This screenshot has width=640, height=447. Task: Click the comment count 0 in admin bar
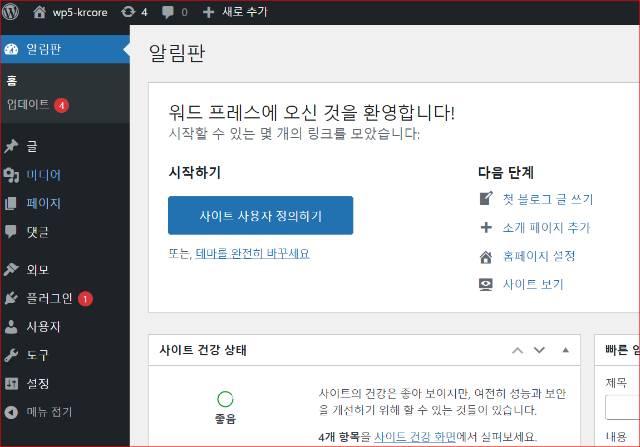pyautogui.click(x=184, y=12)
